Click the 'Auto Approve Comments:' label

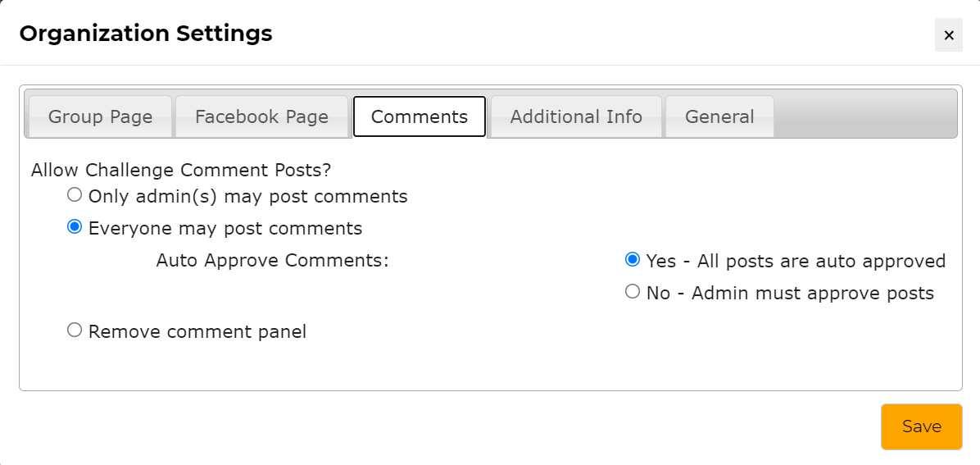click(x=272, y=261)
